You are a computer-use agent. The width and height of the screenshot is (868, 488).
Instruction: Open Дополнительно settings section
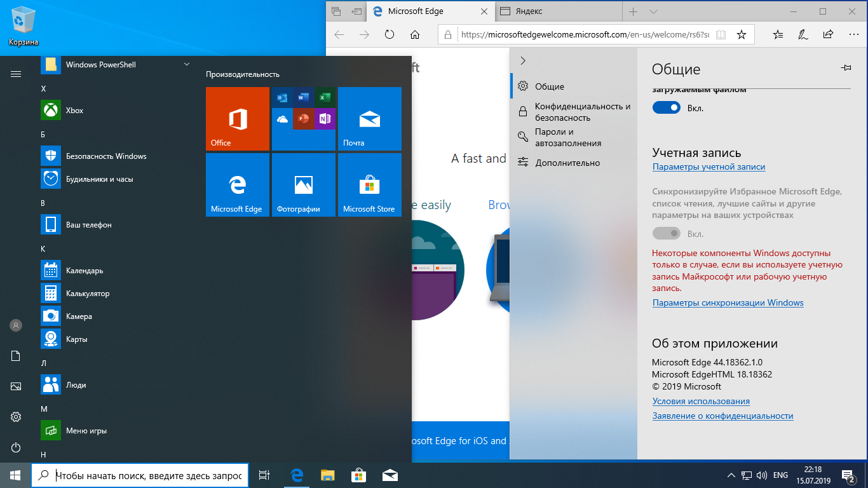coord(573,163)
